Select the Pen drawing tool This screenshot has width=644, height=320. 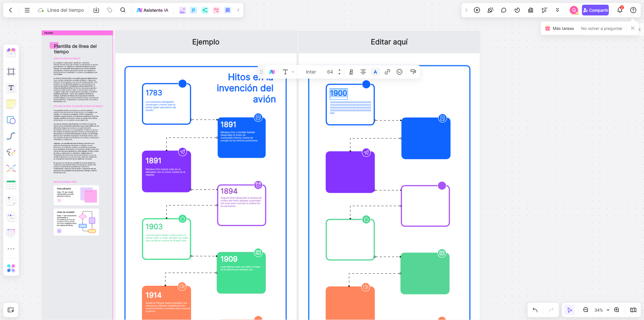11,152
